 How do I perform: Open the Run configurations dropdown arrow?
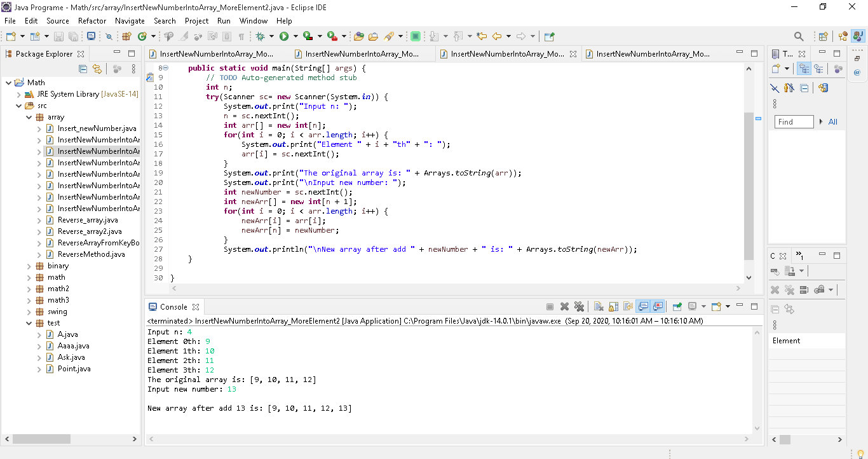295,36
